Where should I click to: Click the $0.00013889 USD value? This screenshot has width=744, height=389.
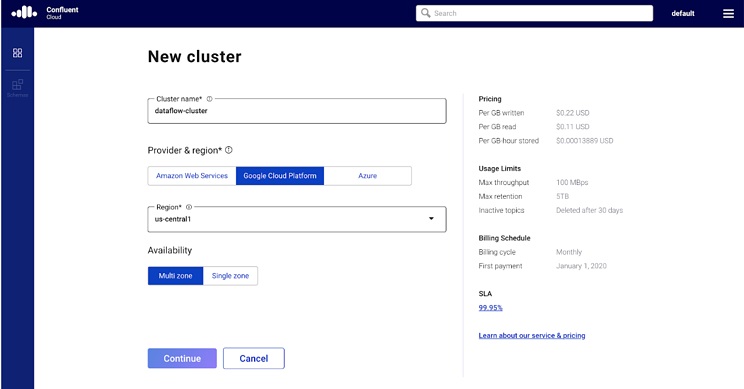[585, 140]
